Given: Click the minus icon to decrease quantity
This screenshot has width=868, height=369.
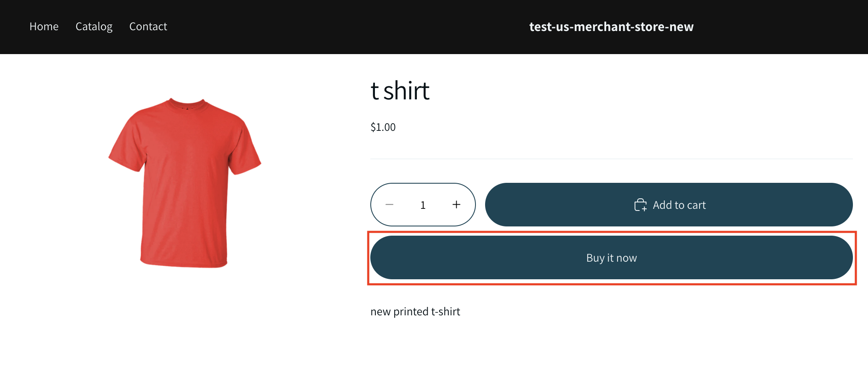Looking at the screenshot, I should pyautogui.click(x=390, y=205).
